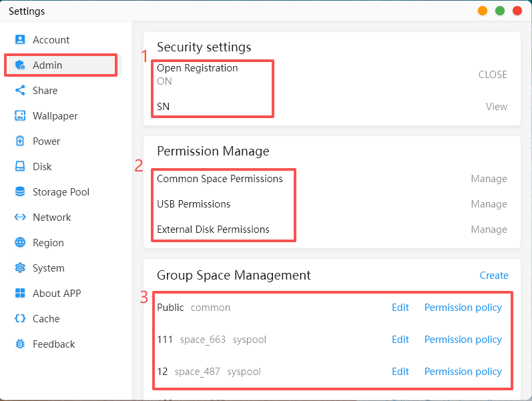Screen dimensions: 532x401
Task: Click the Account person icon
Action: [x=20, y=39]
